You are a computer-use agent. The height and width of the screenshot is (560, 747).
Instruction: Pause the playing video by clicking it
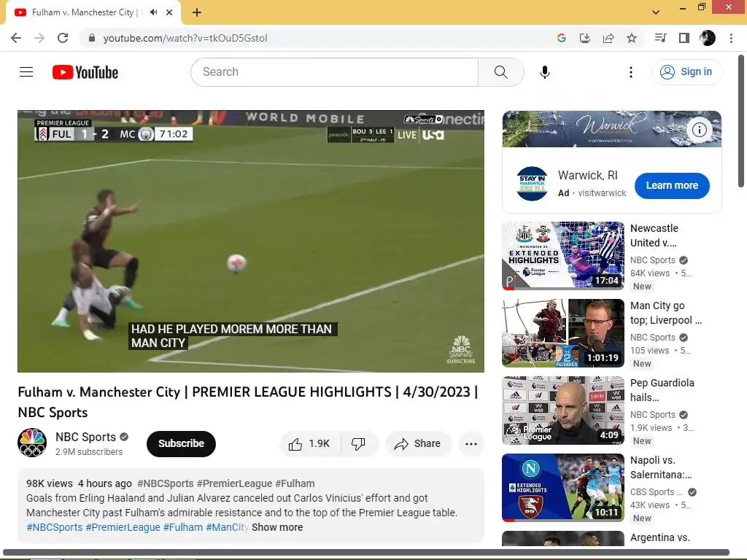click(x=251, y=241)
